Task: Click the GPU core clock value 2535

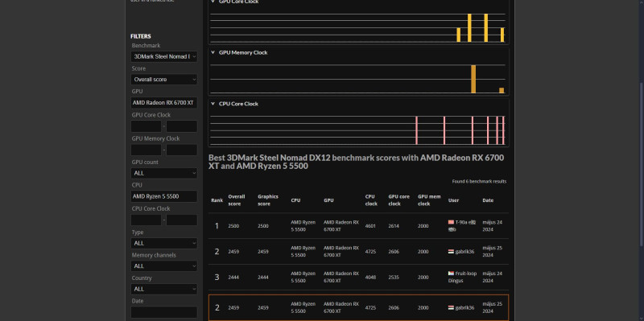Action: coord(394,277)
